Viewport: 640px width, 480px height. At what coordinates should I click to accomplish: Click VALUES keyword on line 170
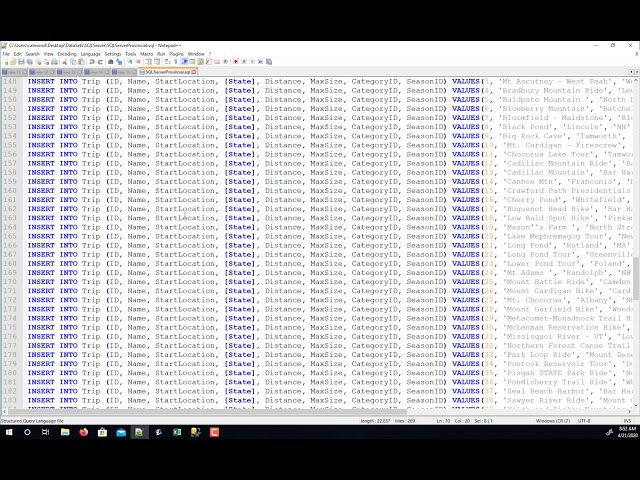pos(466,282)
